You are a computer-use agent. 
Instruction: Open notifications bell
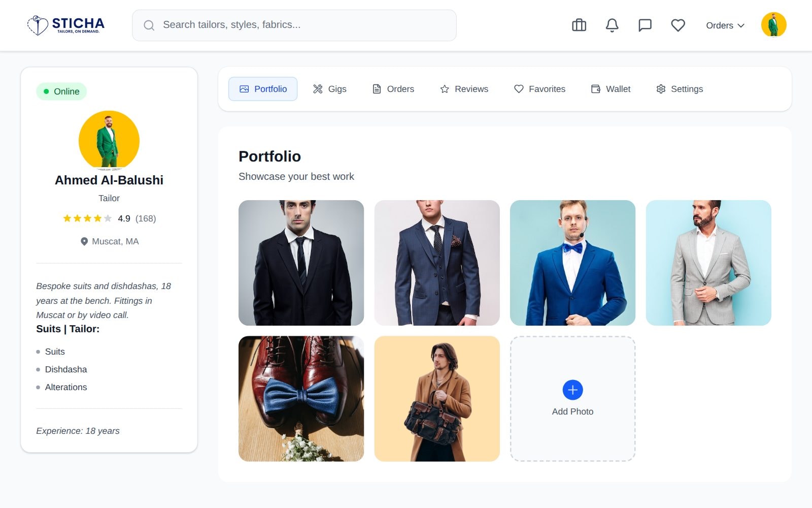[612, 25]
